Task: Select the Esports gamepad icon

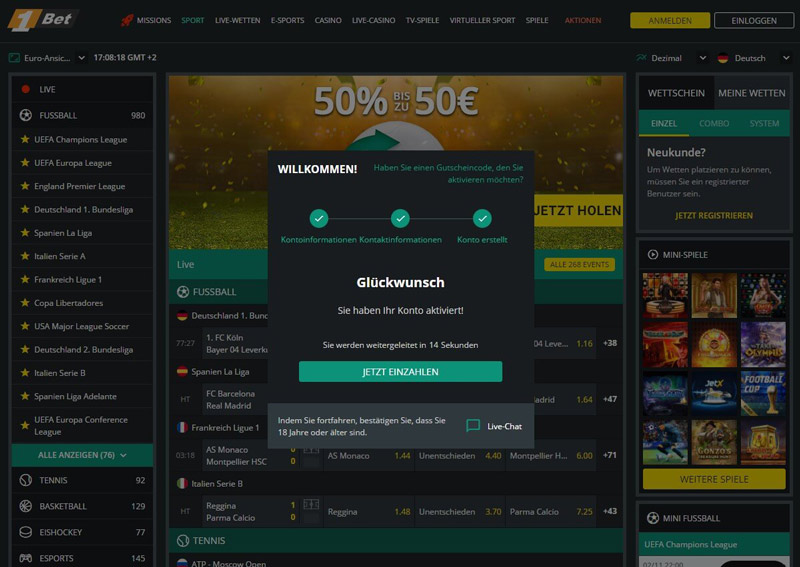Action: [26, 558]
